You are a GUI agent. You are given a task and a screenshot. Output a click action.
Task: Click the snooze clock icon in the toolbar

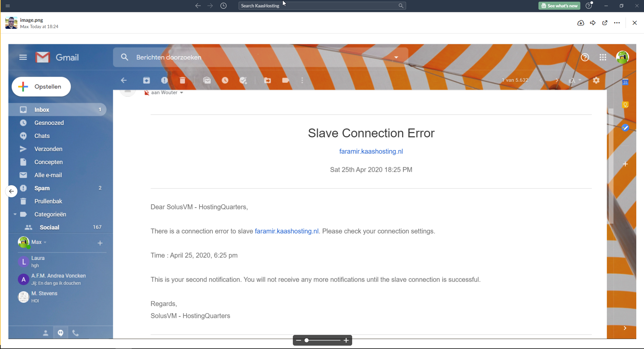(225, 80)
